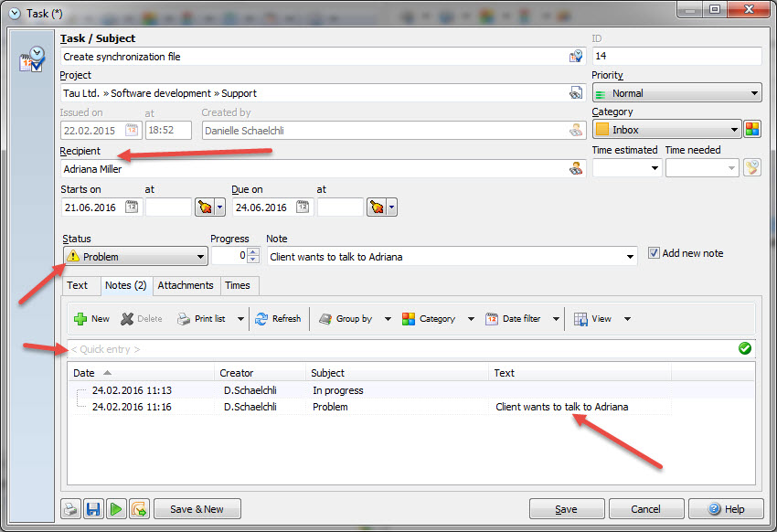Click the project selector icon
The height and width of the screenshot is (532, 777).
[576, 93]
